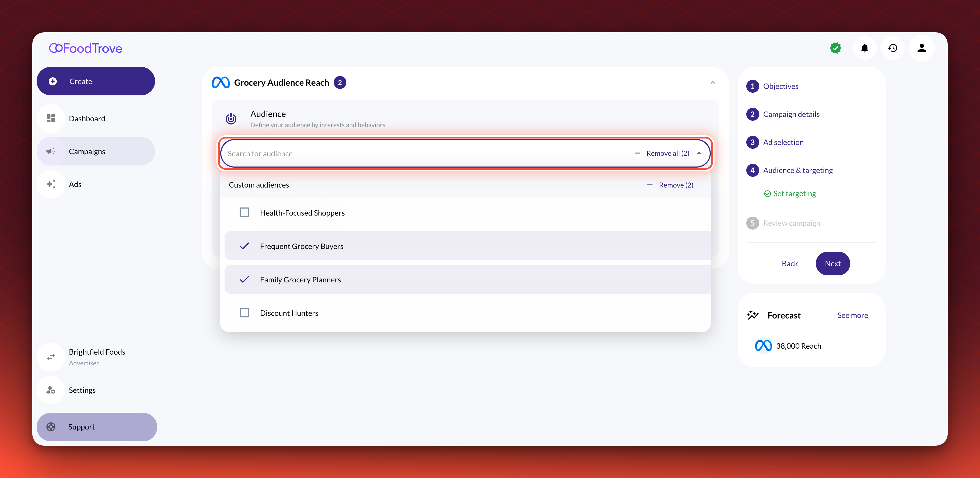
Task: Open Brightfield Foods advertiser switcher
Action: (96, 357)
